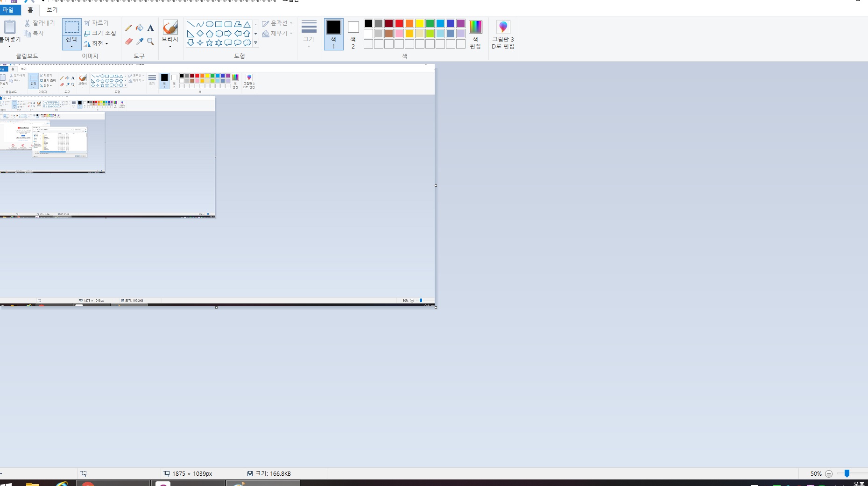Click the zoom out minus button
The image size is (868, 486).
click(829, 473)
